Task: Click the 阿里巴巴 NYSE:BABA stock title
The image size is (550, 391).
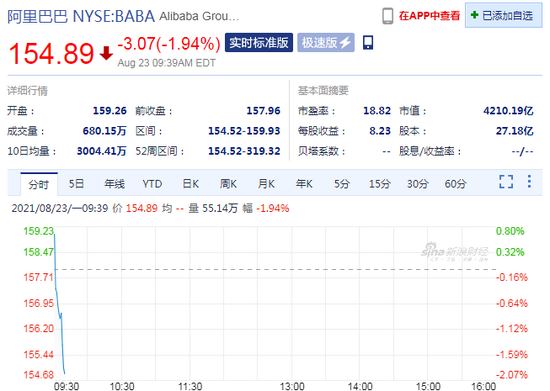Action: pos(81,16)
